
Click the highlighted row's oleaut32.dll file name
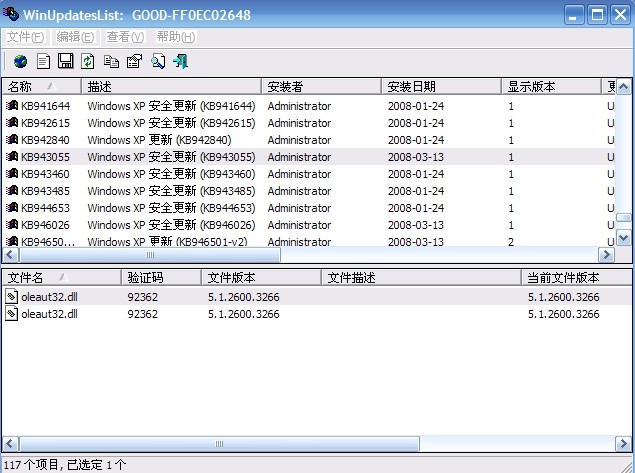coord(49,297)
